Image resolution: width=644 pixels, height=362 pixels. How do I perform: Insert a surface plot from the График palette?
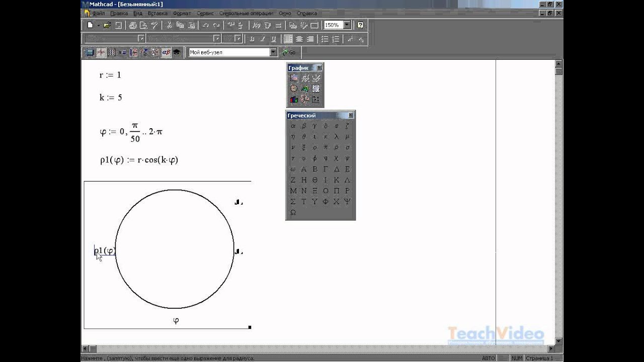(305, 88)
